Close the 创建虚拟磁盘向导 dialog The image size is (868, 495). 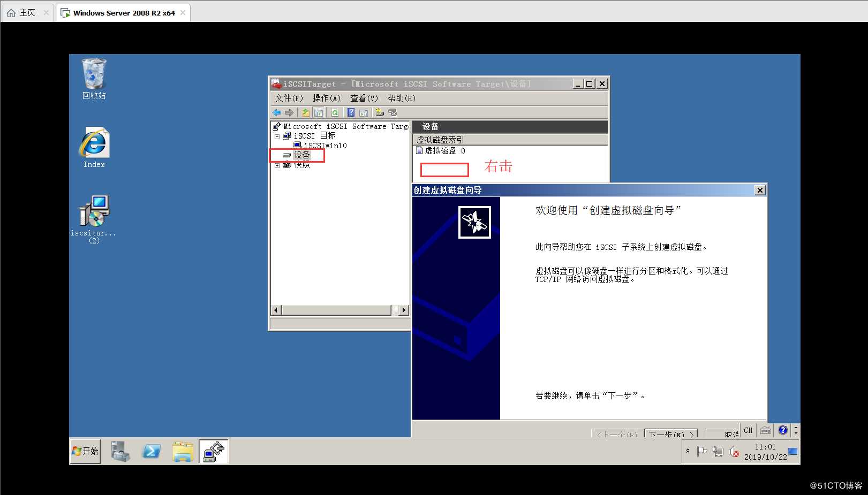pos(760,190)
